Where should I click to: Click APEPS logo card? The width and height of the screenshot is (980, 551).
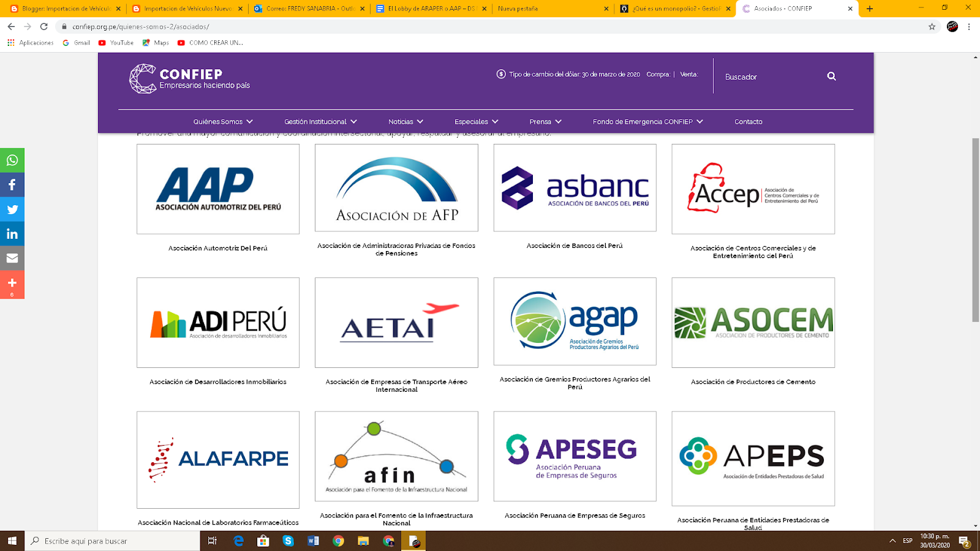click(753, 459)
